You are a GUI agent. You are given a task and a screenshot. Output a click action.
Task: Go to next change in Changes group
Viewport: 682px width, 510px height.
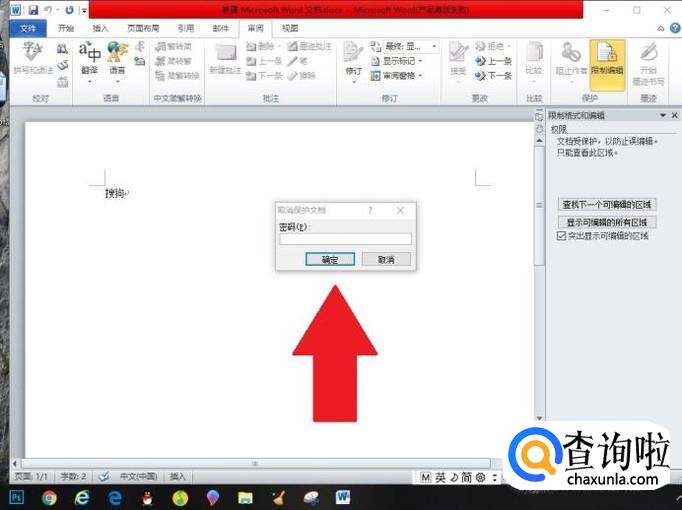(494, 76)
